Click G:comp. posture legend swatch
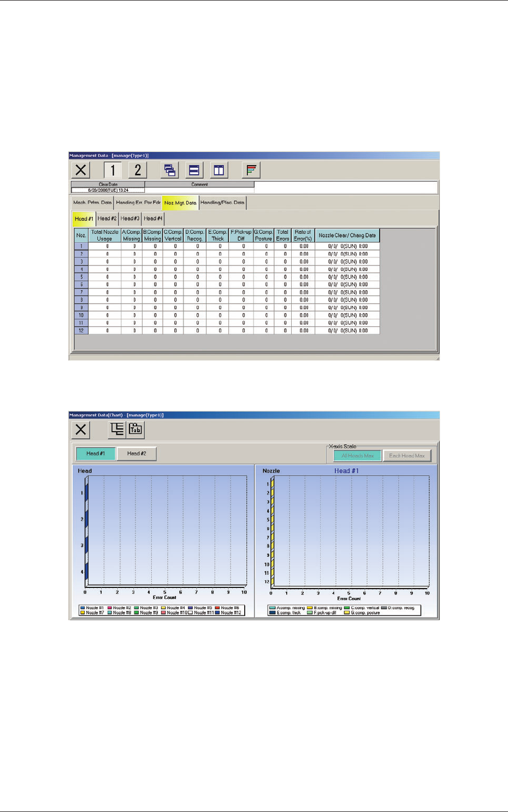Image resolution: width=508 pixels, height=812 pixels. (346, 613)
